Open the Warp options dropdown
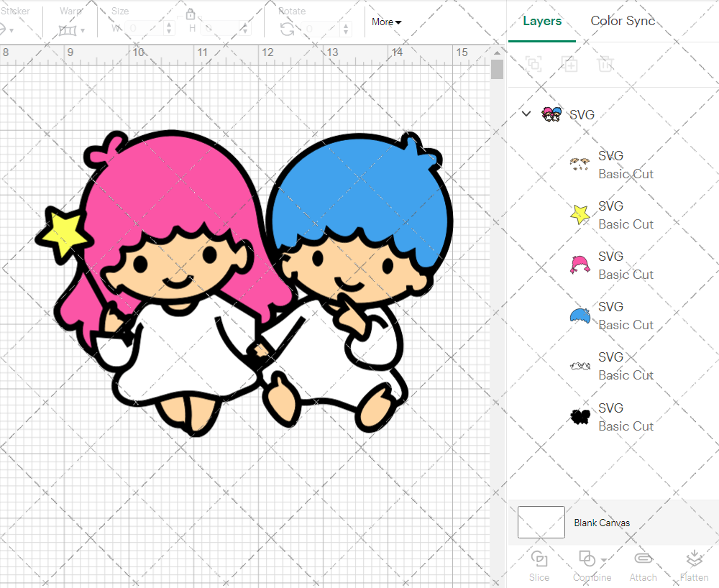The image size is (719, 588). [81, 30]
